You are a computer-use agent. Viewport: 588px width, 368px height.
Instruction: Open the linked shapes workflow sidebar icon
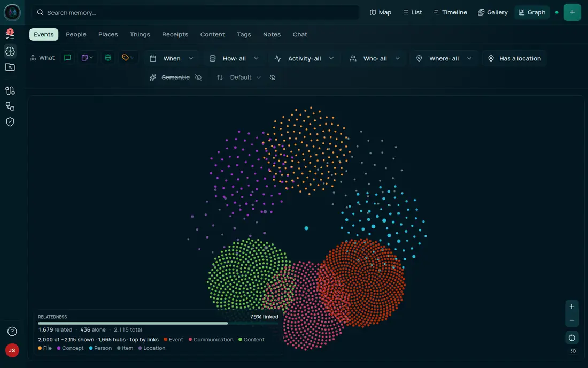pyautogui.click(x=10, y=106)
